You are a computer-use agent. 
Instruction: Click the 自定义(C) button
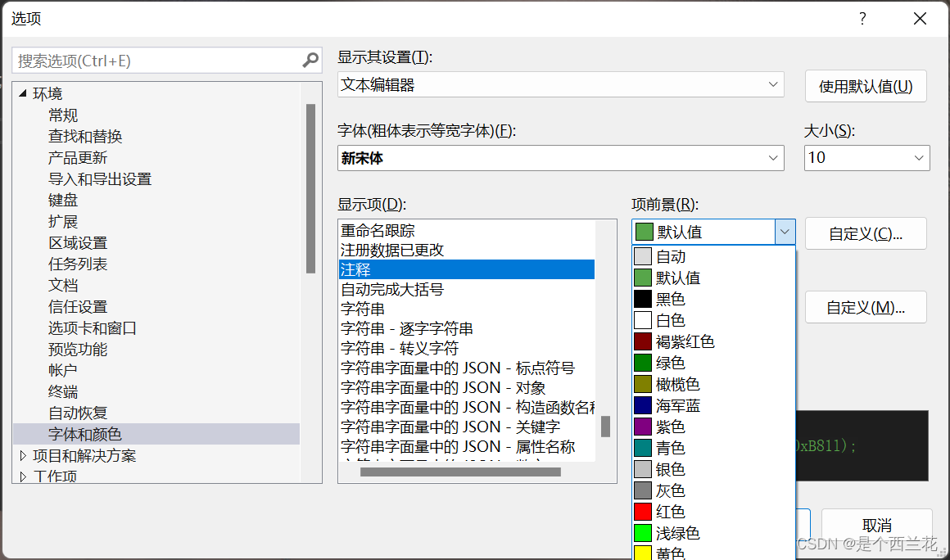click(865, 233)
